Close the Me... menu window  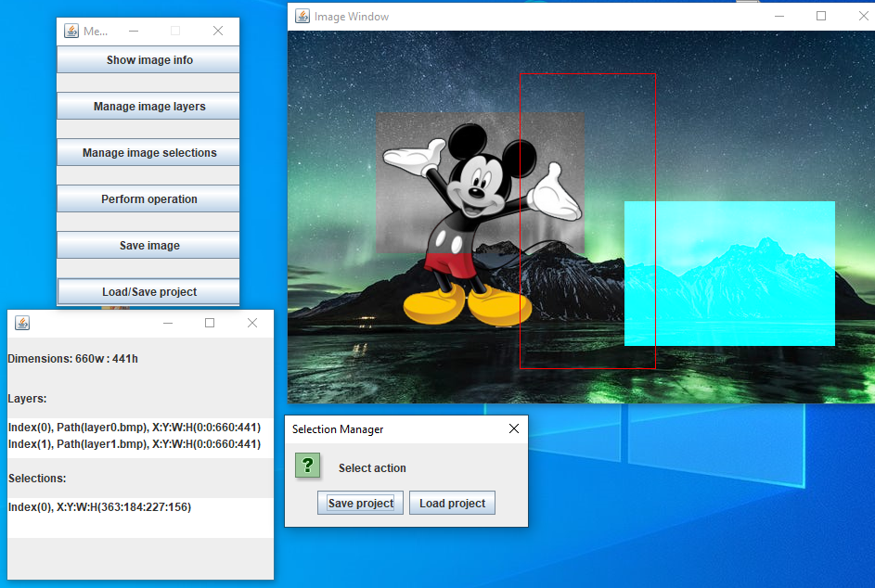218,31
